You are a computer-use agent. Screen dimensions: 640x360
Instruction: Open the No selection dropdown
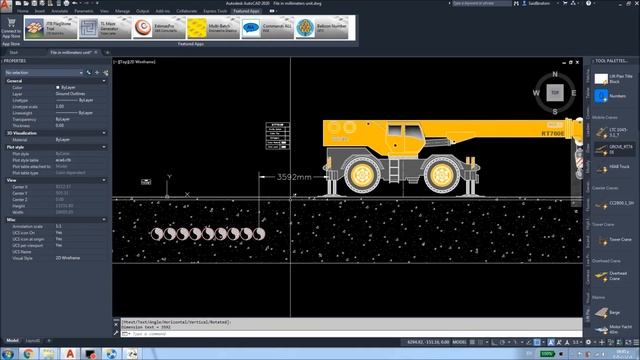[x=44, y=73]
